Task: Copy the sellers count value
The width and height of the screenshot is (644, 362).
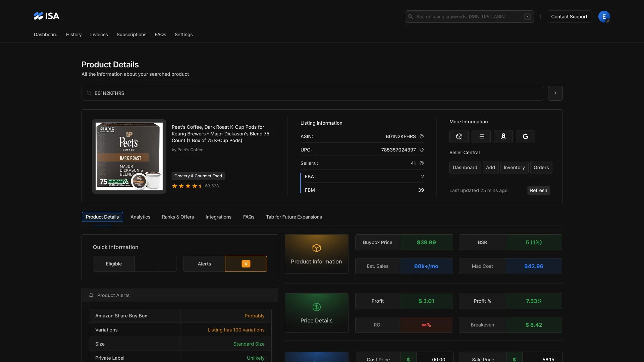Action: click(x=422, y=163)
